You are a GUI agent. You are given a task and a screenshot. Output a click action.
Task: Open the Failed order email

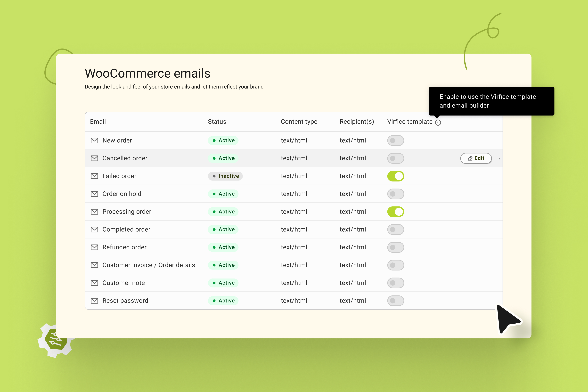[x=119, y=176]
